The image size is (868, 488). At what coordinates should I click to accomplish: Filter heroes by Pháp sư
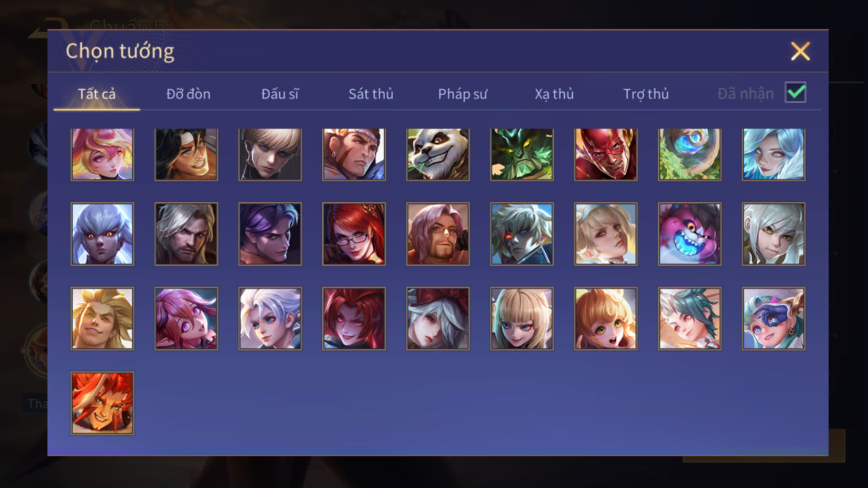point(463,94)
